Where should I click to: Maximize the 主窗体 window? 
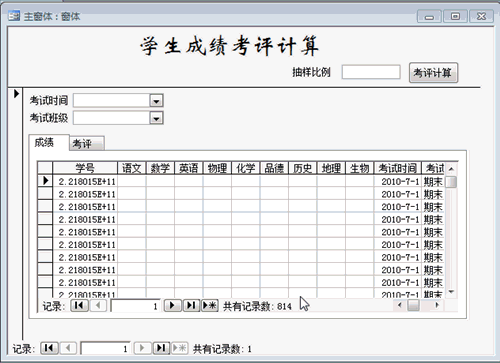point(455,16)
